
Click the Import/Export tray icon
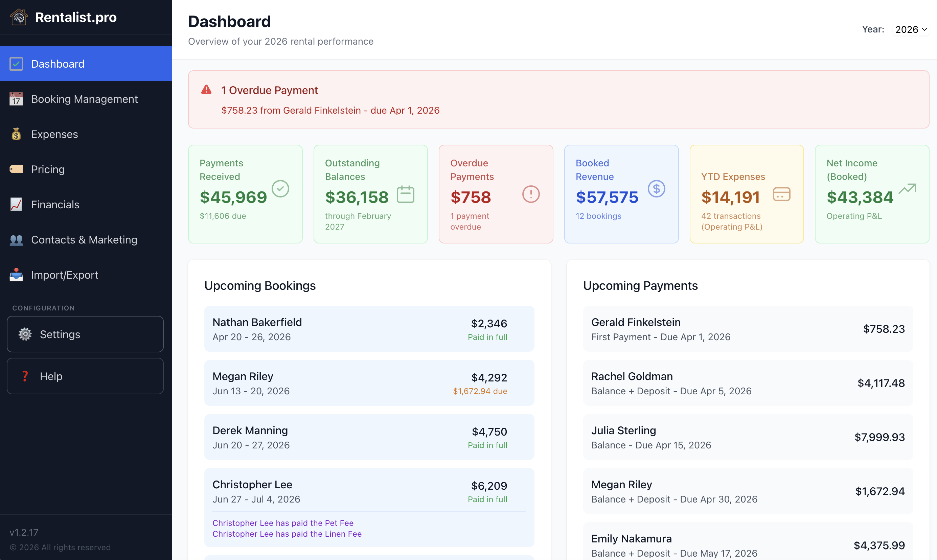pos(16,275)
